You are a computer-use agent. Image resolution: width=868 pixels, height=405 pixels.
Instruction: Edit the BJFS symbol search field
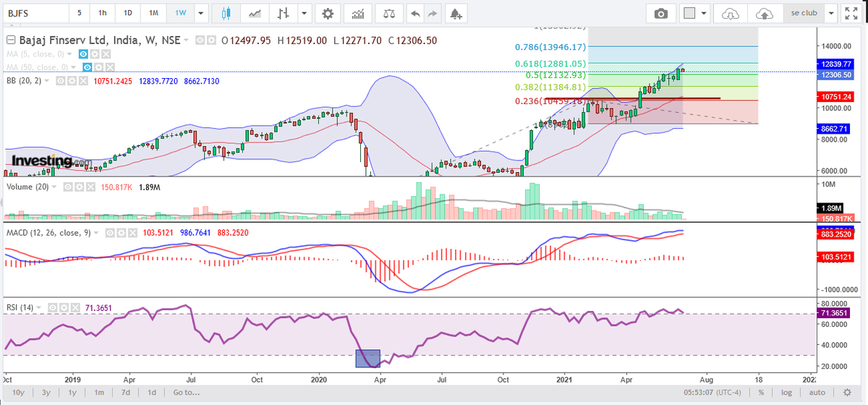click(x=35, y=14)
